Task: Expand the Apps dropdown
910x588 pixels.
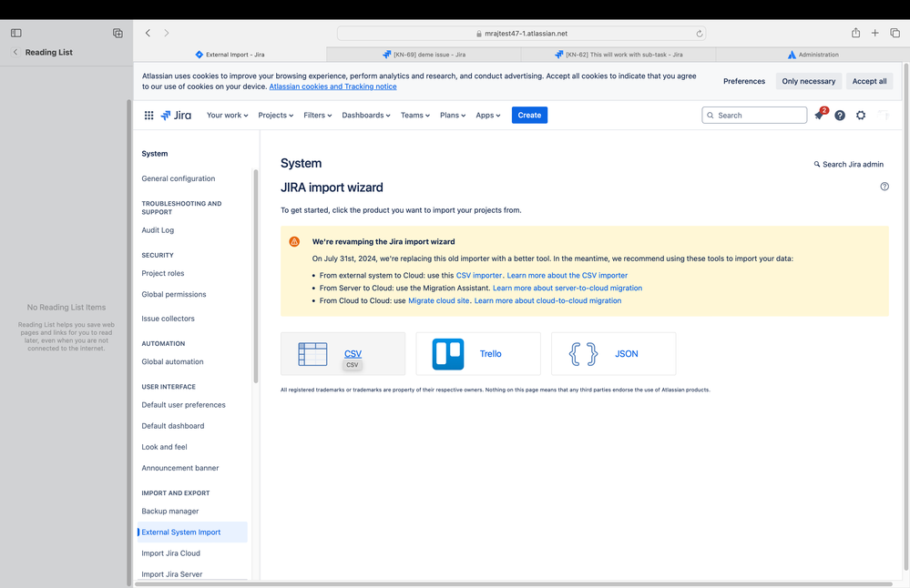Action: click(x=487, y=116)
